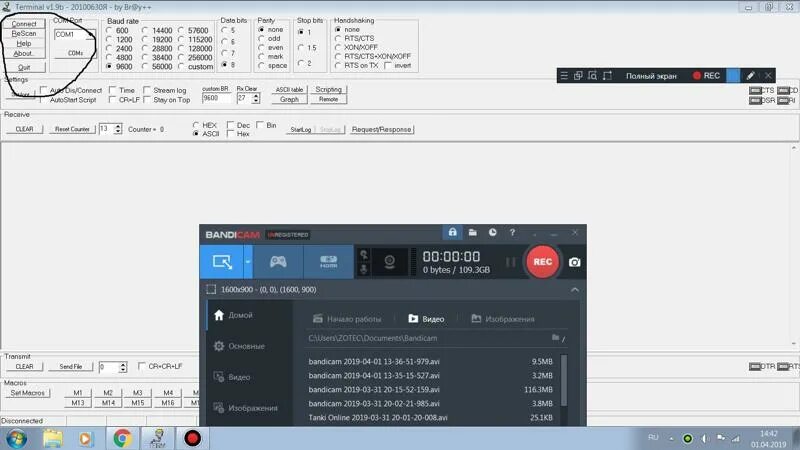Click the recording bar search-area icon
The width and height of the screenshot is (800, 450).
click(592, 76)
